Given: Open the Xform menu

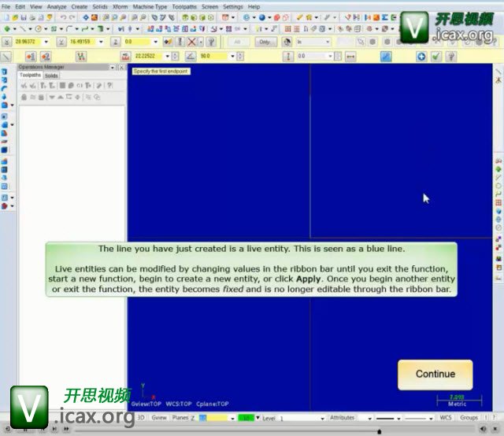Looking at the screenshot, I should 120,6.
